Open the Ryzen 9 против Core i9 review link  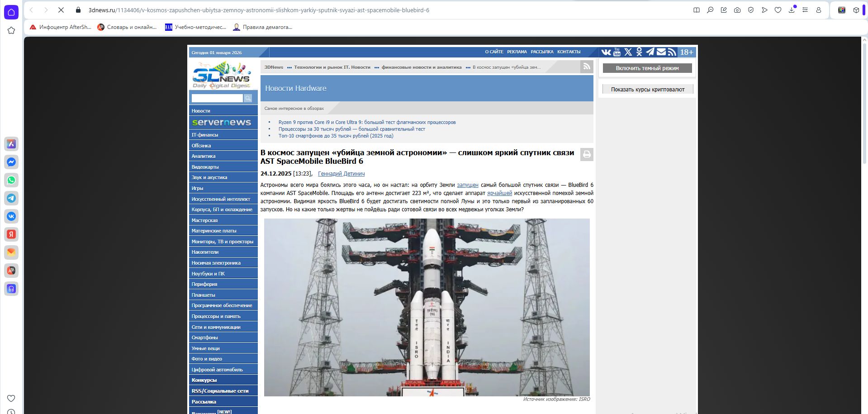(367, 122)
